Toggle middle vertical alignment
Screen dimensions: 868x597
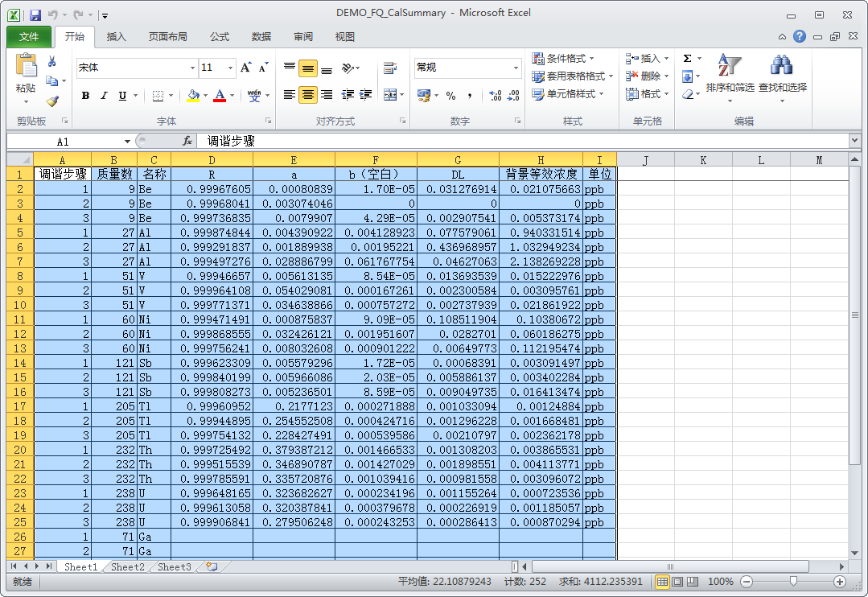point(308,68)
